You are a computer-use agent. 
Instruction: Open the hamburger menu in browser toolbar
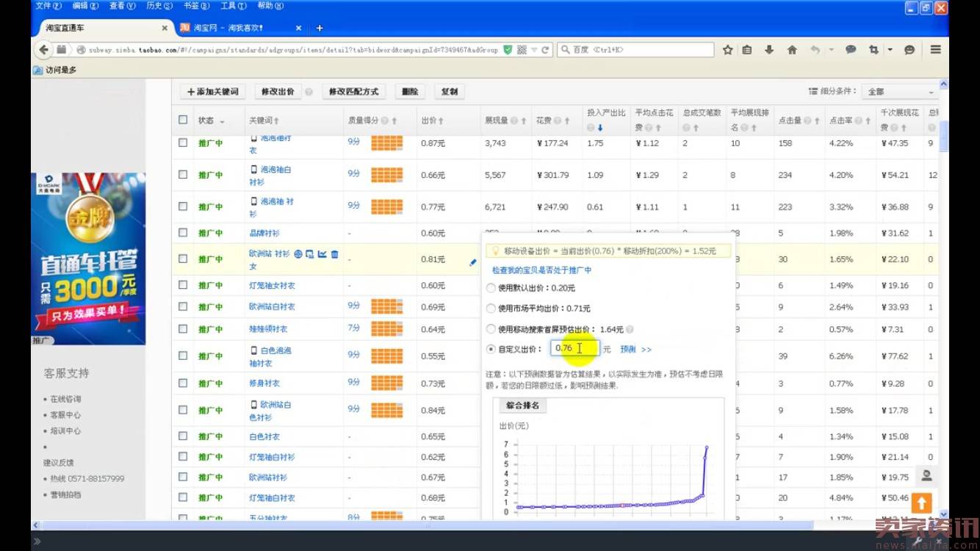click(x=935, y=50)
